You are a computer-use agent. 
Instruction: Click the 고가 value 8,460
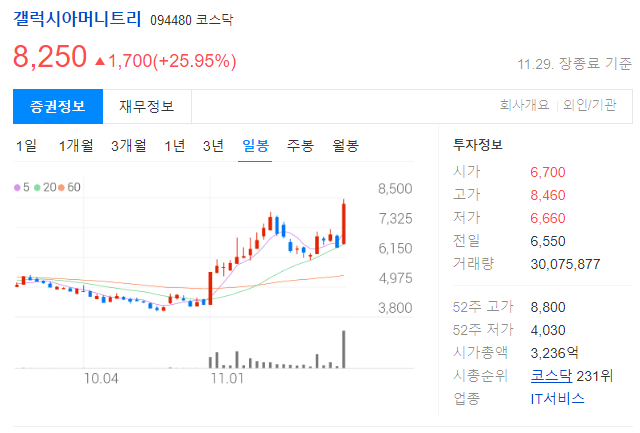point(548,195)
